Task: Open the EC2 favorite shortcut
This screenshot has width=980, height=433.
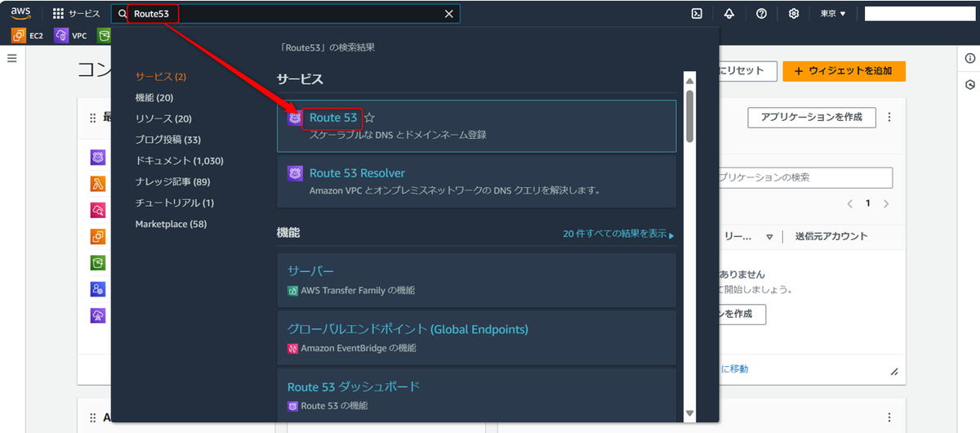Action: pyautogui.click(x=29, y=35)
